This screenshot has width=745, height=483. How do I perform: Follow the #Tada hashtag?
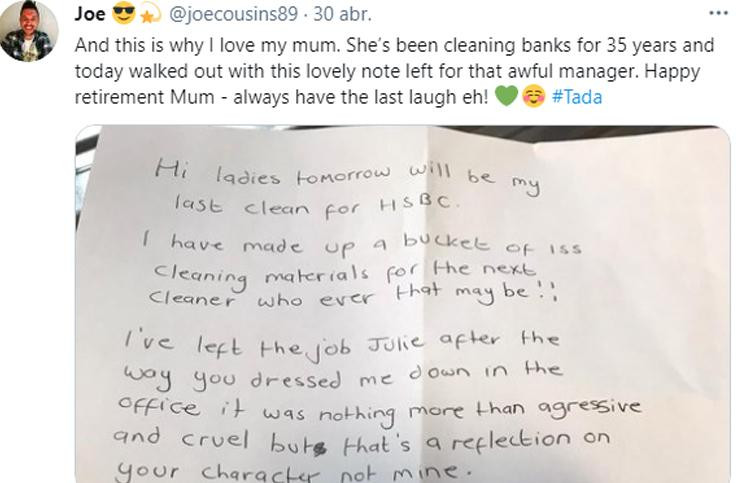[577, 97]
